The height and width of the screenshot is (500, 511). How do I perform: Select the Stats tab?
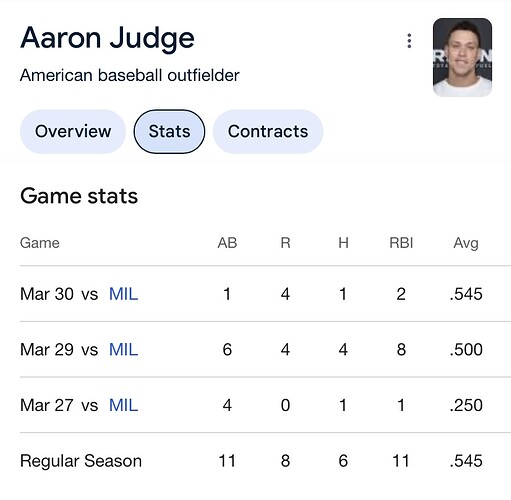point(169,131)
